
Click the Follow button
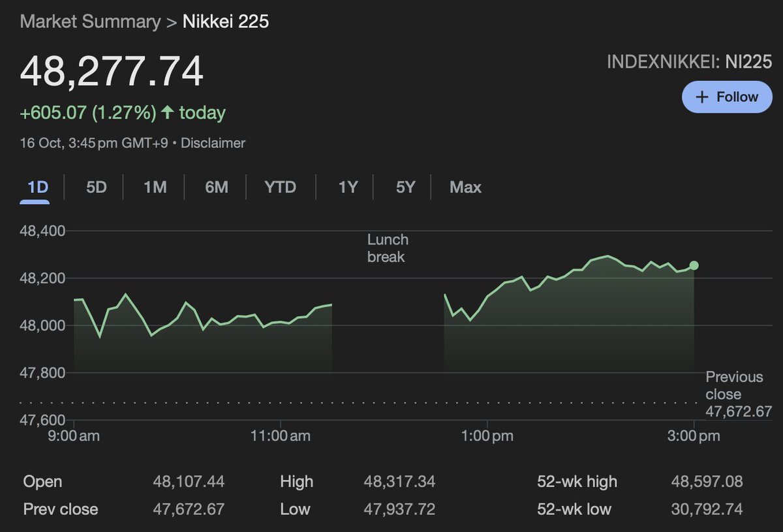click(x=727, y=97)
